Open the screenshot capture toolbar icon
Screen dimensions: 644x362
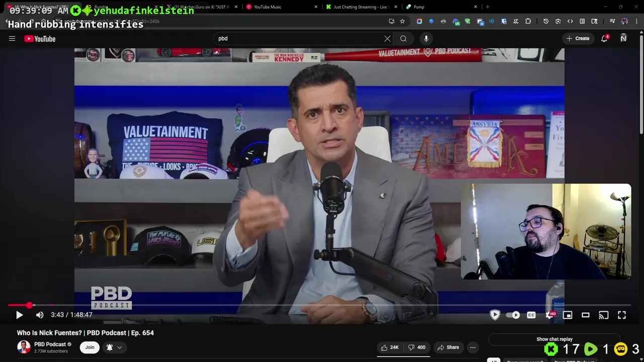click(558, 21)
